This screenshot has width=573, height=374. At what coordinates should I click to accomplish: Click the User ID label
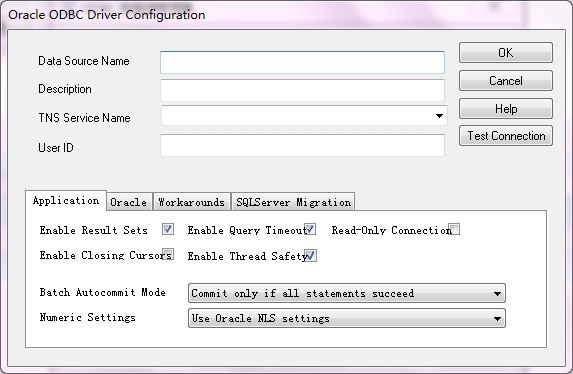[56, 148]
